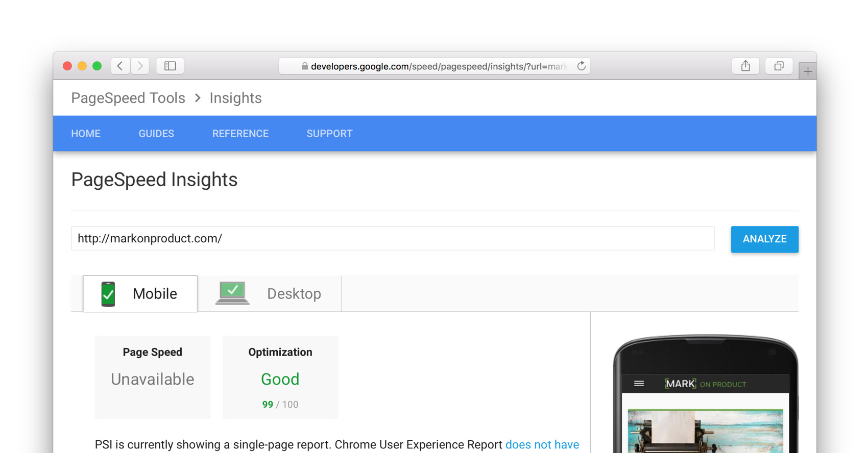Screen dimensions: 868x453
Task: Click the 99 / 100 score text
Action: [x=280, y=405]
